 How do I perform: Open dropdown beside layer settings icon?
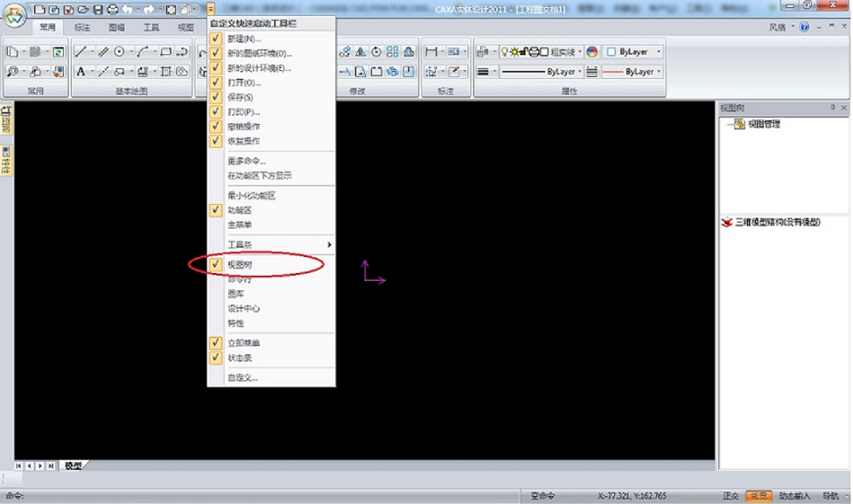pos(493,52)
